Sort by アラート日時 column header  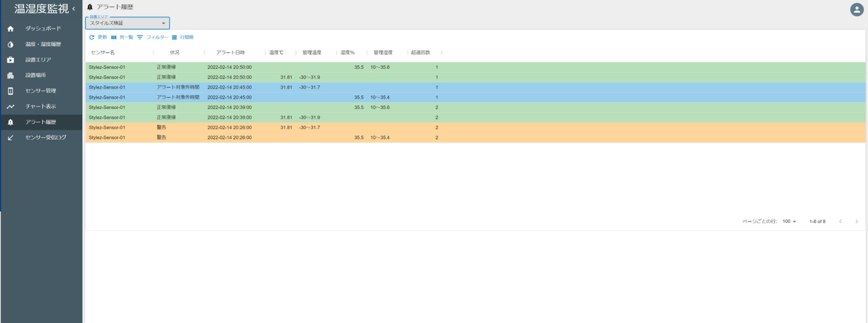230,53
